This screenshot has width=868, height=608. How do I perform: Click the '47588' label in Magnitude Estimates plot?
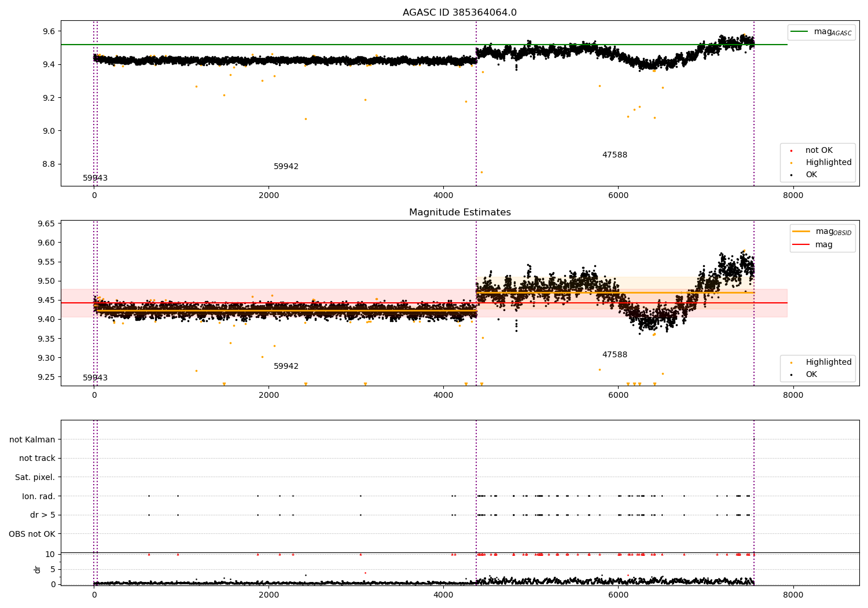pyautogui.click(x=615, y=355)
